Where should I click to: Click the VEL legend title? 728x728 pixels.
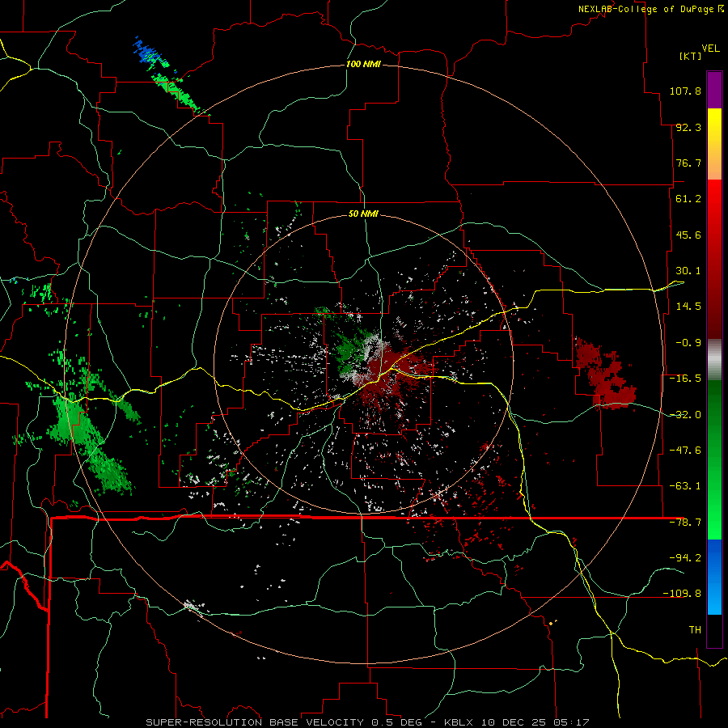click(711, 49)
